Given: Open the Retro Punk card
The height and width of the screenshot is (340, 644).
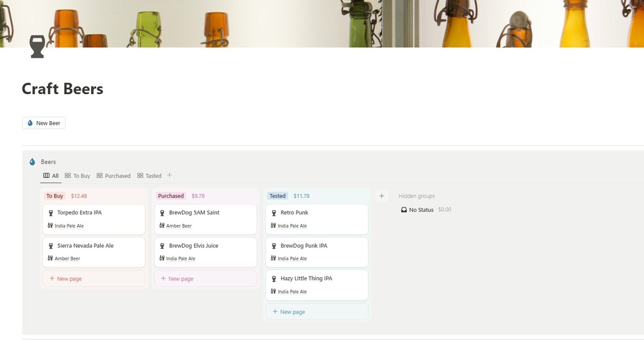Looking at the screenshot, I should [x=317, y=219].
